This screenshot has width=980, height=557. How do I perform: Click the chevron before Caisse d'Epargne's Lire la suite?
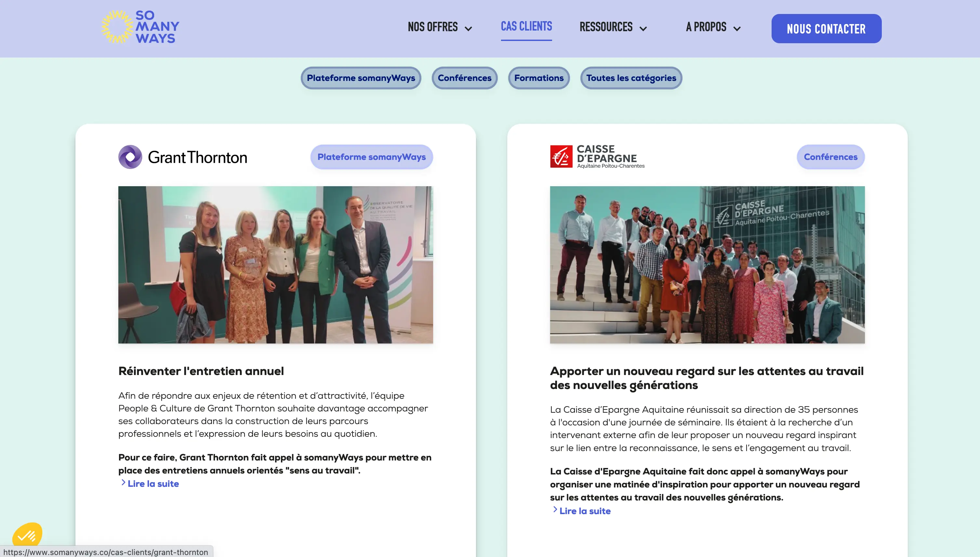tap(555, 510)
